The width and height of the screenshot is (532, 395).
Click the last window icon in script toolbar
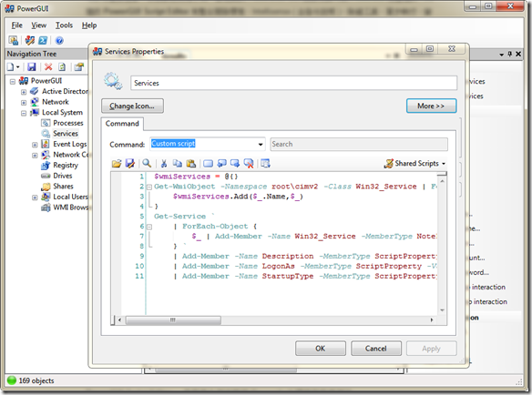[x=265, y=164]
